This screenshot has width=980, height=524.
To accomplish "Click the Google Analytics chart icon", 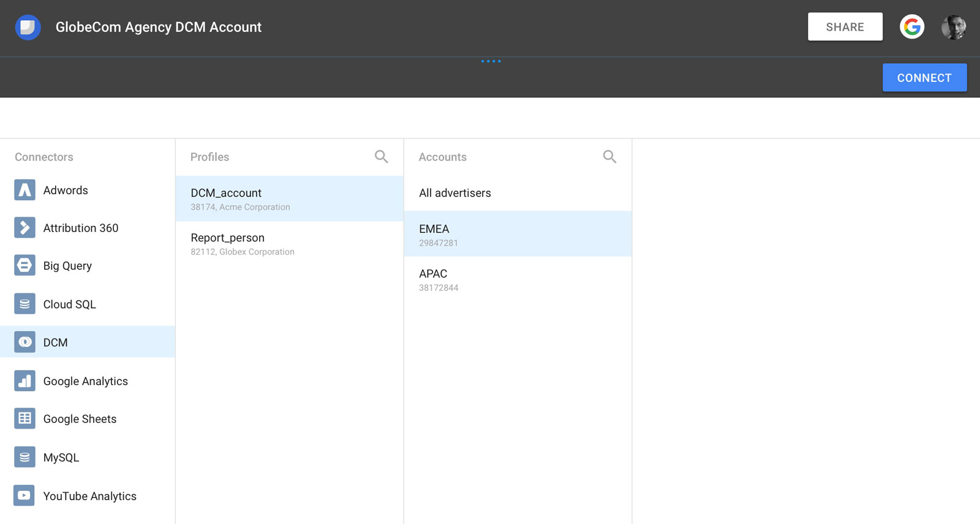I will point(24,381).
